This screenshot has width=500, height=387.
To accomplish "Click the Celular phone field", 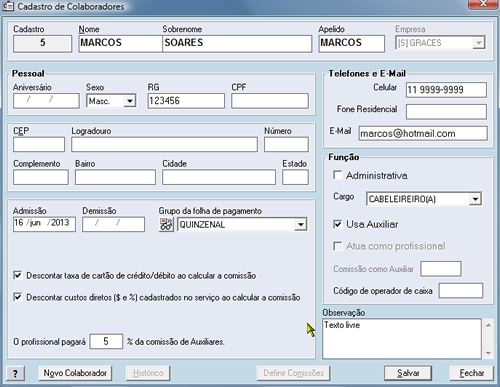I will point(446,90).
